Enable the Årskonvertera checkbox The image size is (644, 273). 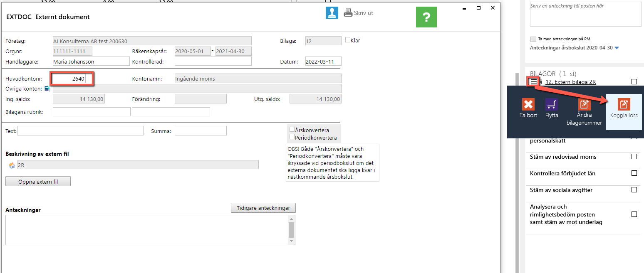tap(292, 130)
